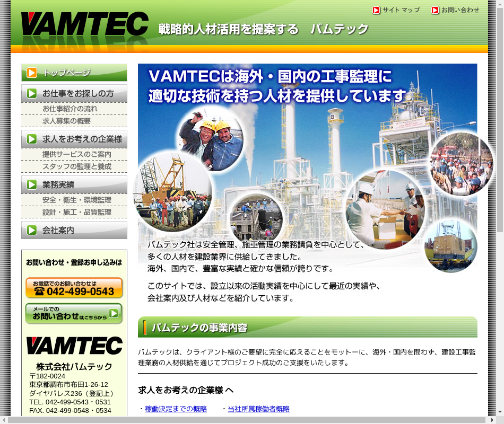504x424 pixels.
Task: Click green arrow icon beside 求人をお考えの企業様
Action: (x=32, y=139)
